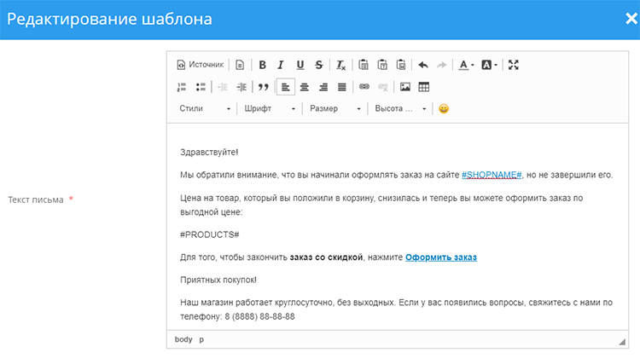Maximize the editor to fullscreen
640x364 pixels.
click(513, 65)
